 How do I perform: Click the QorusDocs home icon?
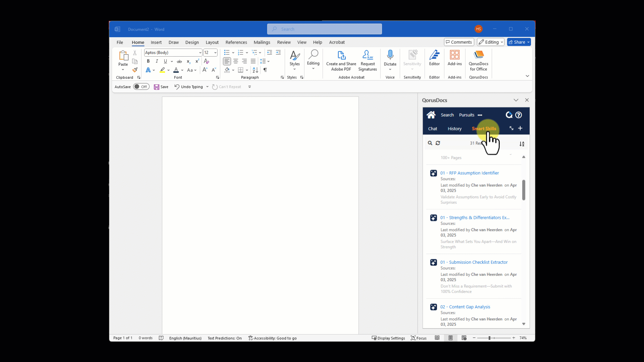click(431, 115)
